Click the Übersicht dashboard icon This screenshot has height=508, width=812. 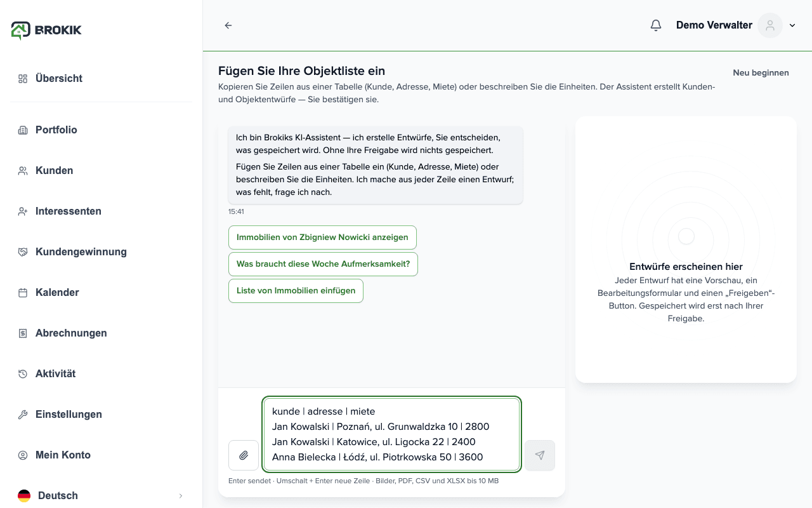click(x=23, y=79)
